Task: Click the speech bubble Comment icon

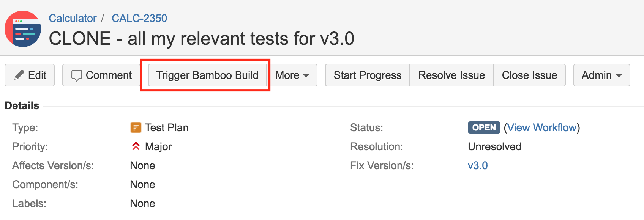Action: [77, 75]
